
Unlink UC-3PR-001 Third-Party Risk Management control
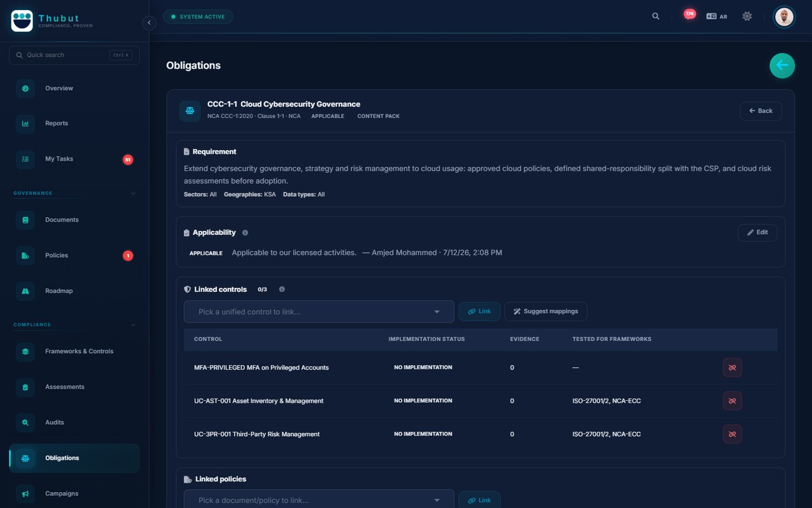point(732,434)
